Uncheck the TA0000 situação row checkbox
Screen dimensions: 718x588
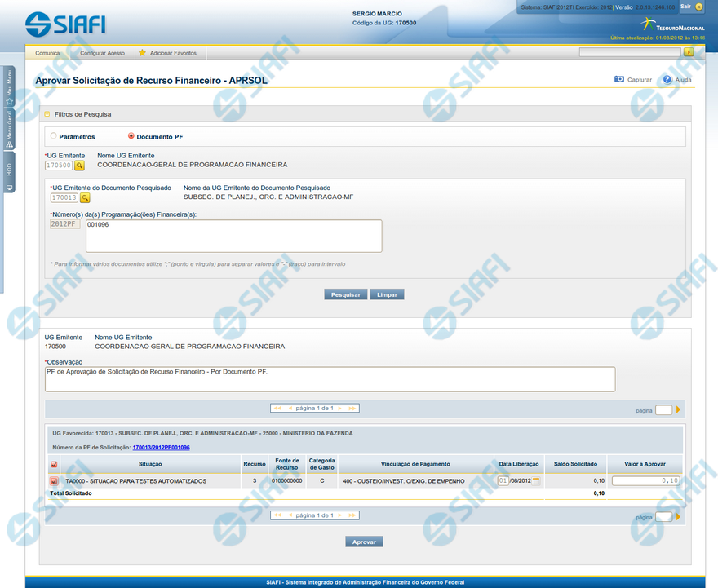tap(54, 481)
